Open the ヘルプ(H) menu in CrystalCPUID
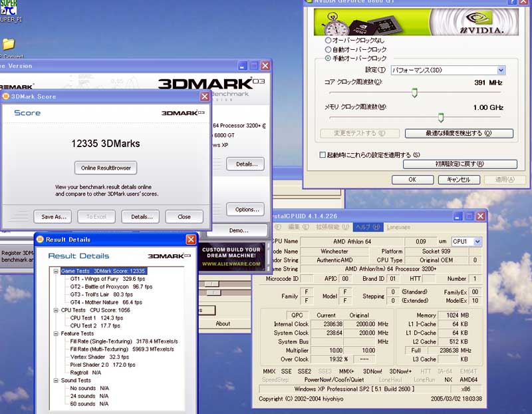This screenshot has width=532, height=414. (x=368, y=227)
